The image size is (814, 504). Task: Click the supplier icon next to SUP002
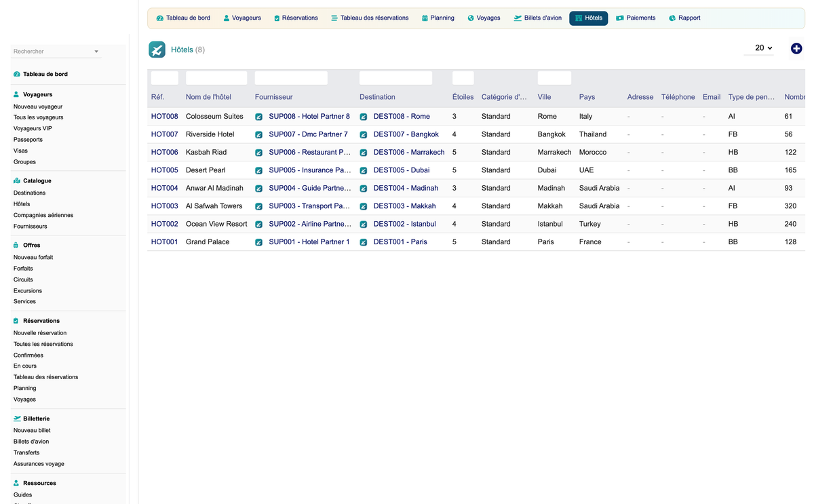click(258, 225)
